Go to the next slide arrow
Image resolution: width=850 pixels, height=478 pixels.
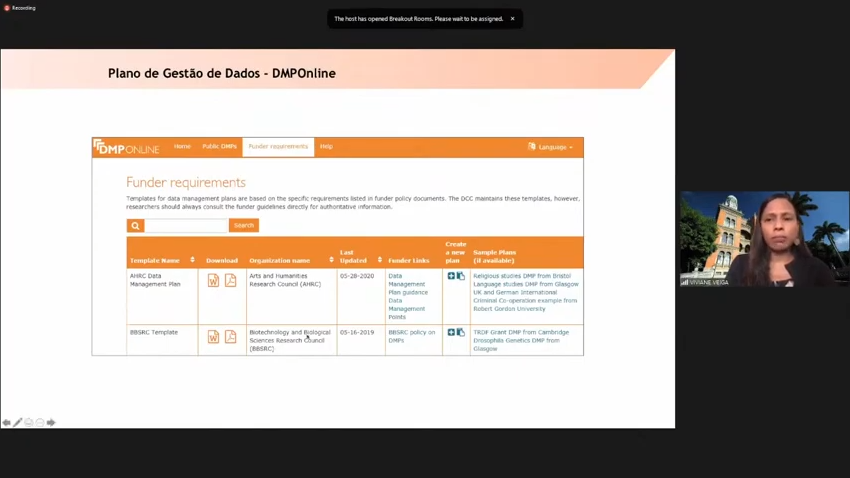click(51, 423)
